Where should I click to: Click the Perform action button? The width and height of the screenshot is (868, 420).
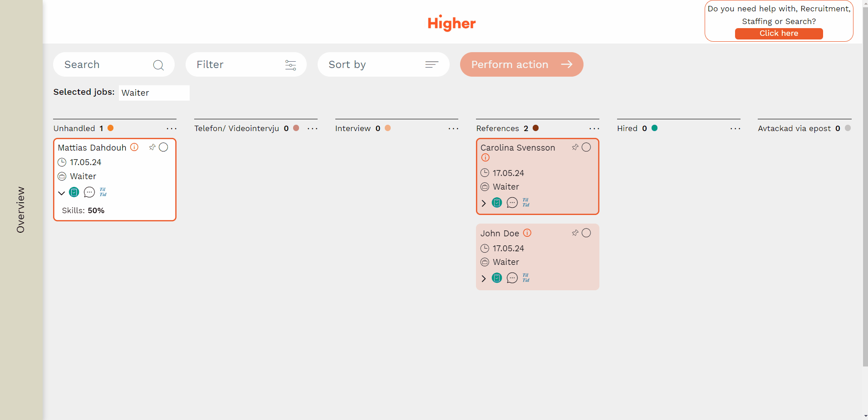521,64
